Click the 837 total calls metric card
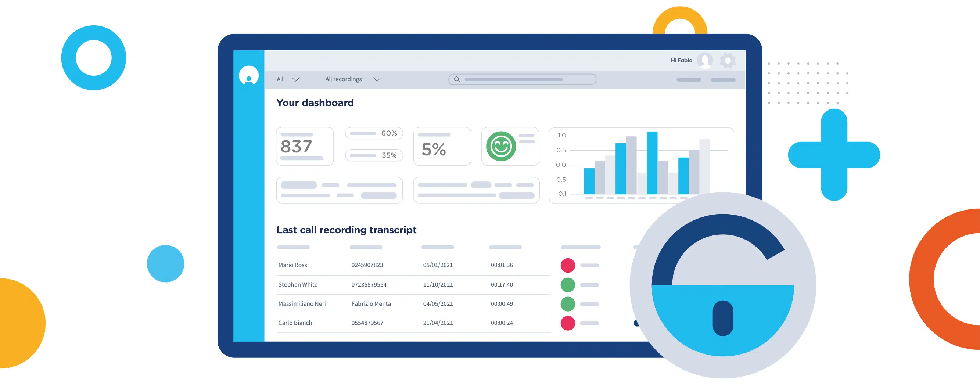The height and width of the screenshot is (392, 980). [304, 146]
